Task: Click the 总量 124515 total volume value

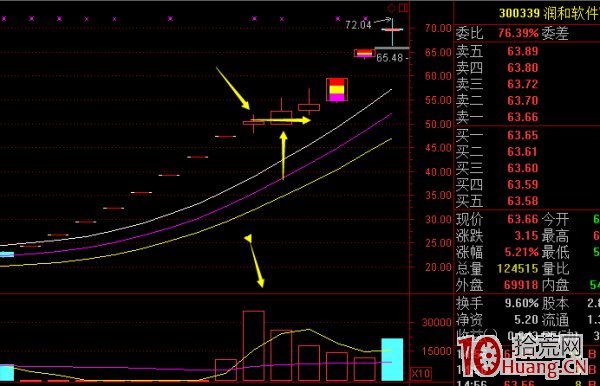Action: [517, 269]
